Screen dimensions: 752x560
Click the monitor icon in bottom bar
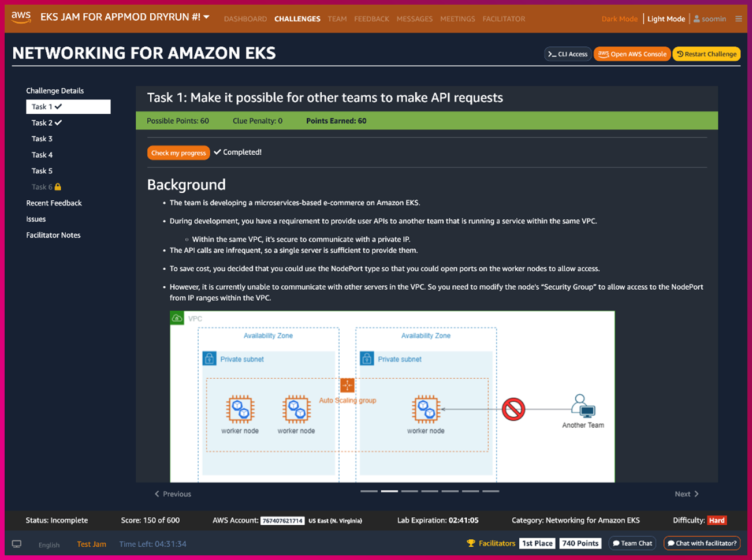pyautogui.click(x=17, y=544)
